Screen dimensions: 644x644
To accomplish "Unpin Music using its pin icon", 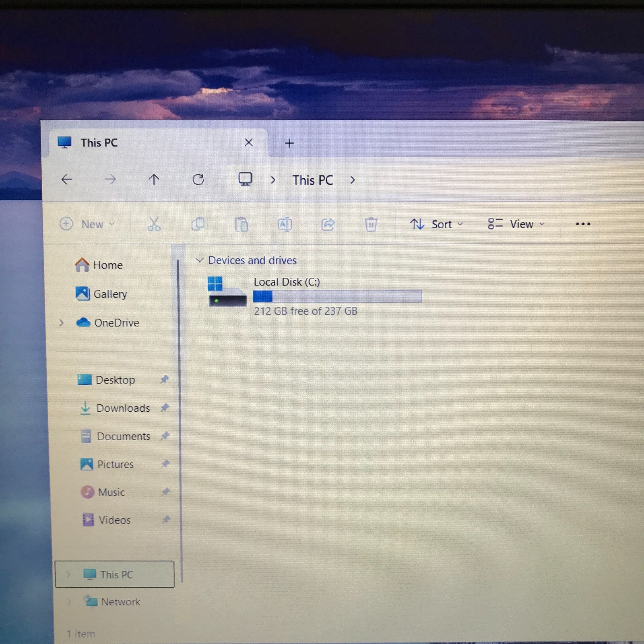I will [x=165, y=491].
